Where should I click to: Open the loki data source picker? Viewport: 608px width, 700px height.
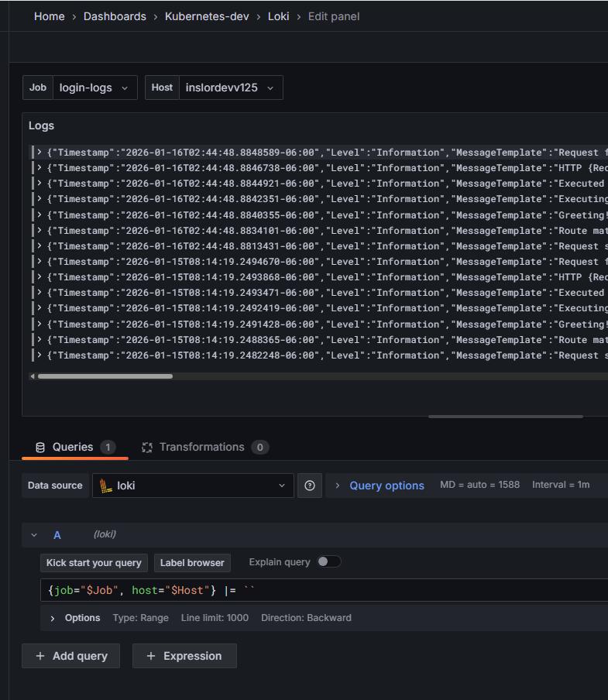(x=193, y=486)
